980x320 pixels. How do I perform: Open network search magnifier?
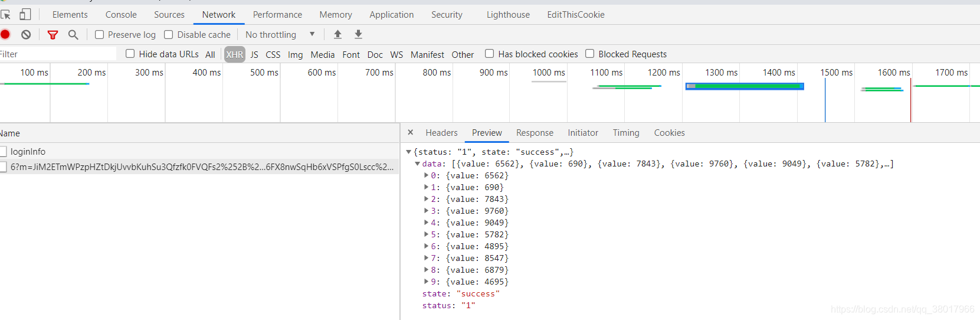point(73,35)
